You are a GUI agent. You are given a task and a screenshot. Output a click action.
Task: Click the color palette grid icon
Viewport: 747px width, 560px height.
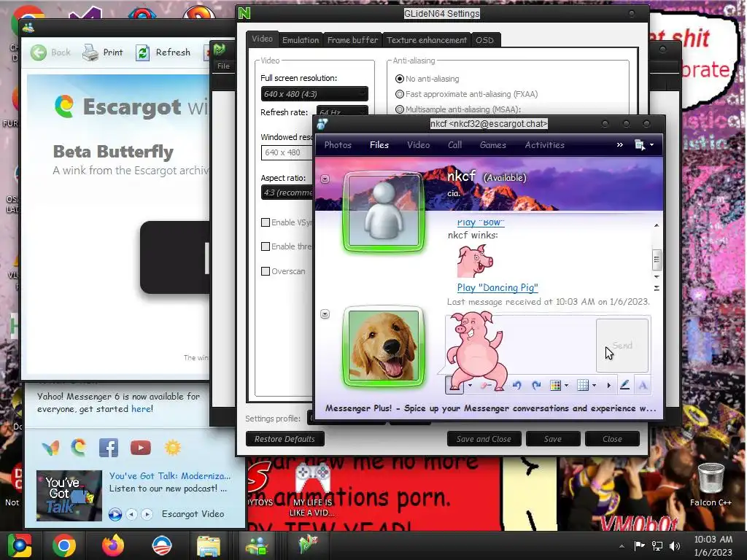pyautogui.click(x=555, y=385)
